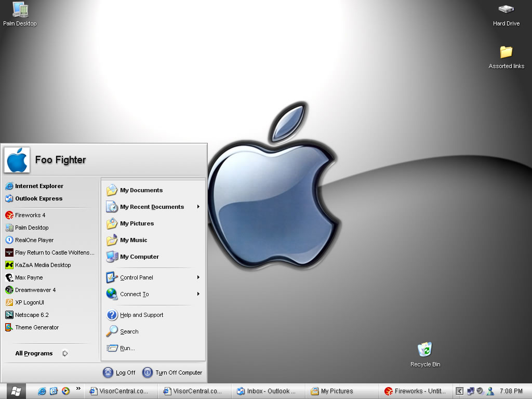Click the Foo Fighter user picture

(x=17, y=159)
